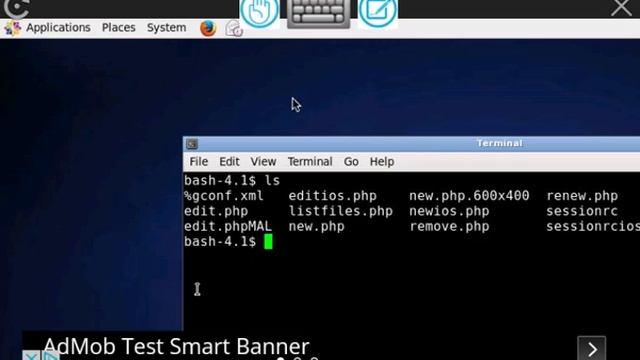
Task: Tap the hand gesture icon in overlay toolbar
Action: coord(260,11)
